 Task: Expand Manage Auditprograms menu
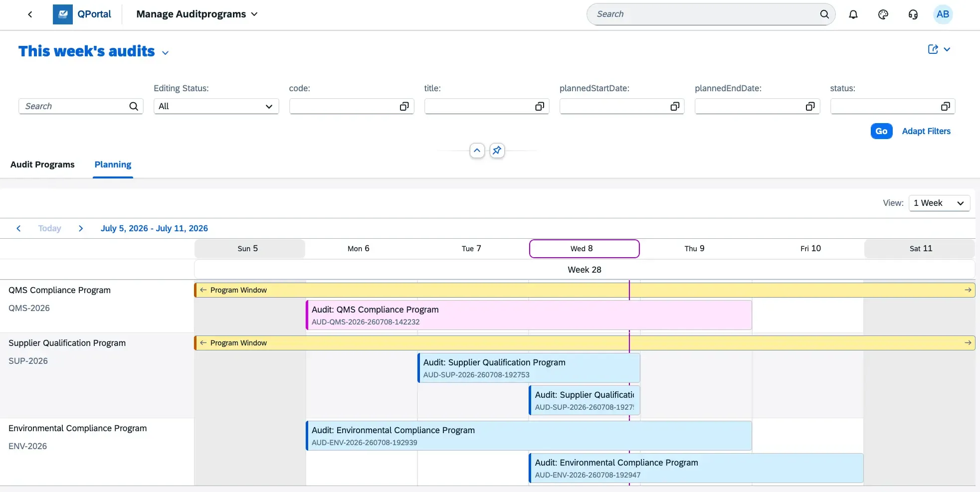254,14
